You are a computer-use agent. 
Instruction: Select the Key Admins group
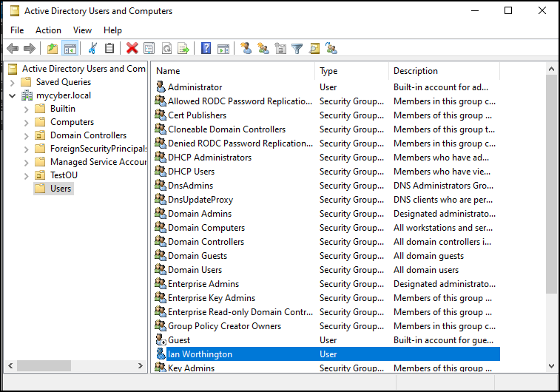click(191, 368)
